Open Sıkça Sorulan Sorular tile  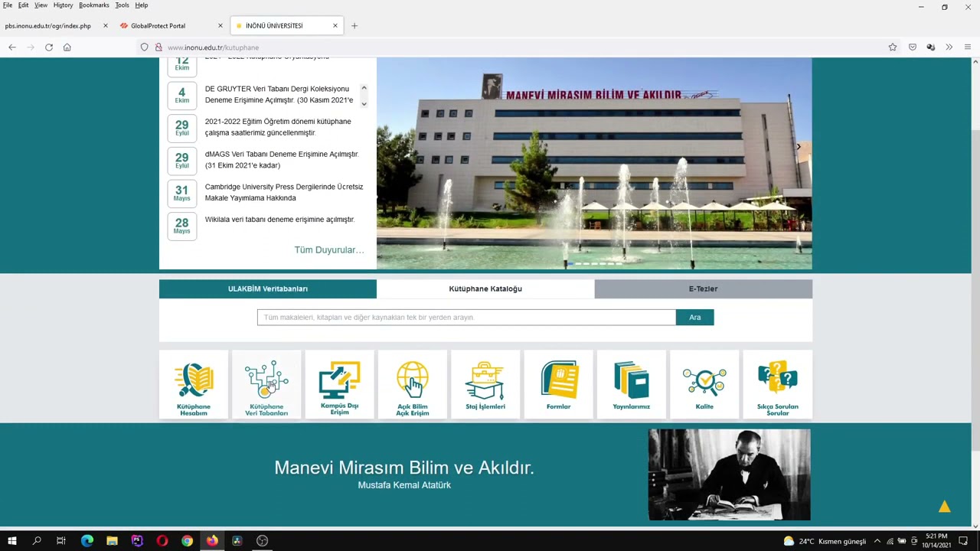777,385
